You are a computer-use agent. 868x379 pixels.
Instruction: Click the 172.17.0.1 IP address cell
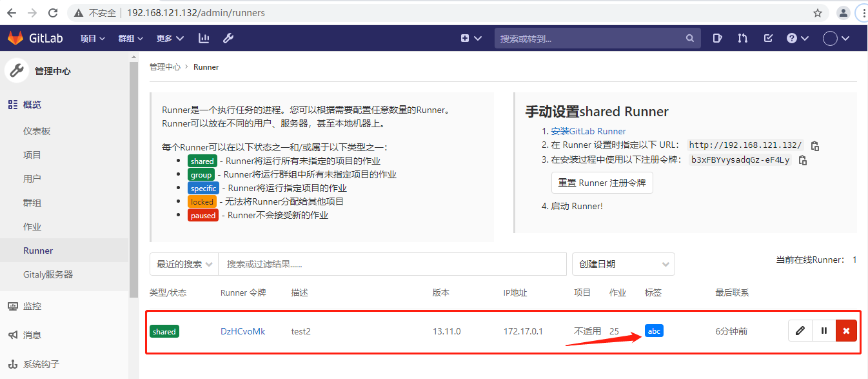(x=523, y=331)
